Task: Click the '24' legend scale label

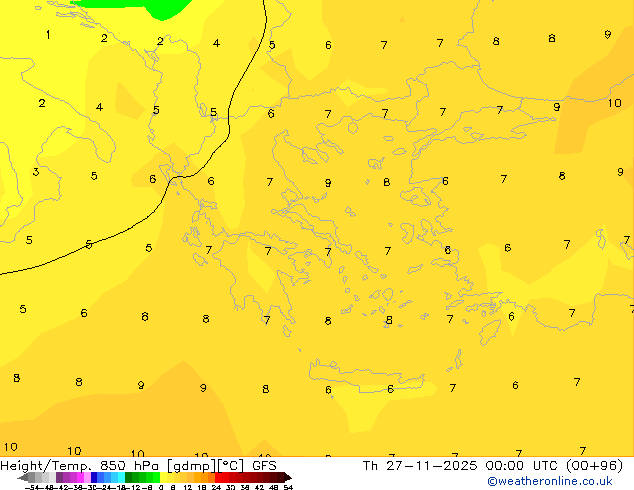Action: coord(216,488)
